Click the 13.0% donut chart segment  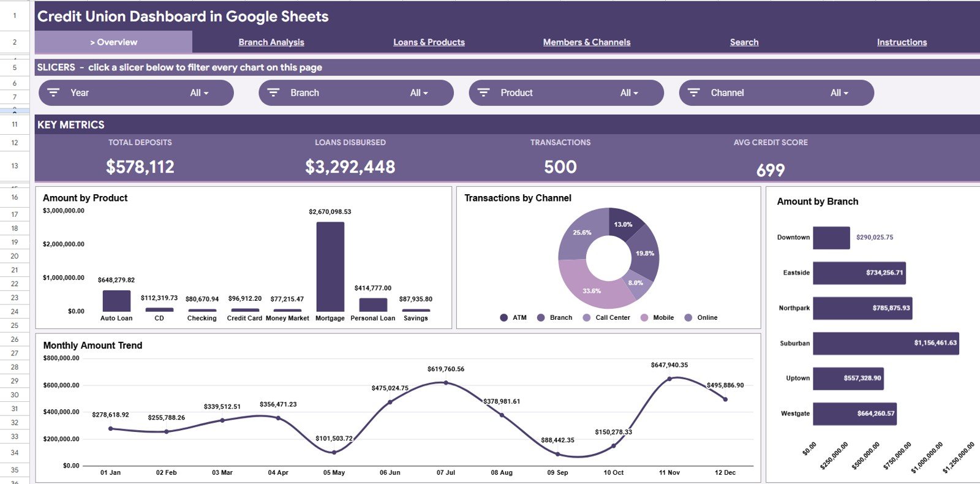[625, 223]
